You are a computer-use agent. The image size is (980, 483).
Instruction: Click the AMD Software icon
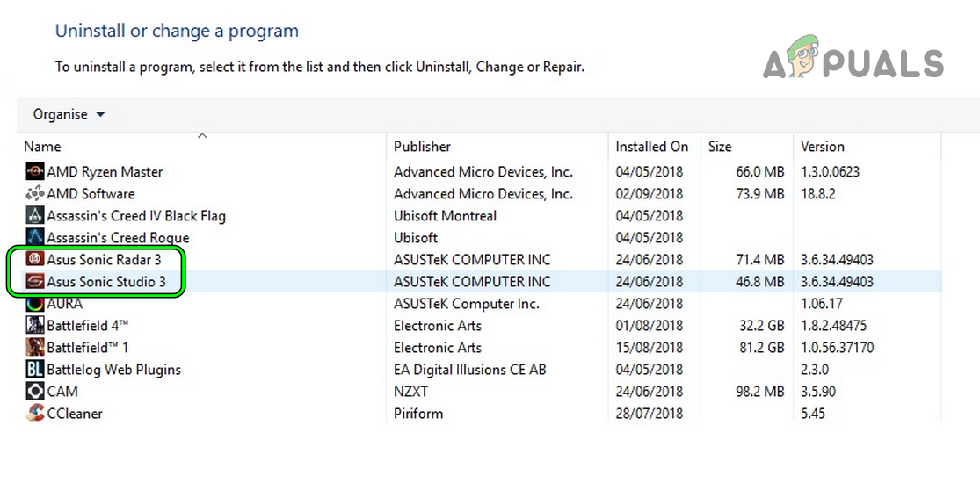coord(35,194)
